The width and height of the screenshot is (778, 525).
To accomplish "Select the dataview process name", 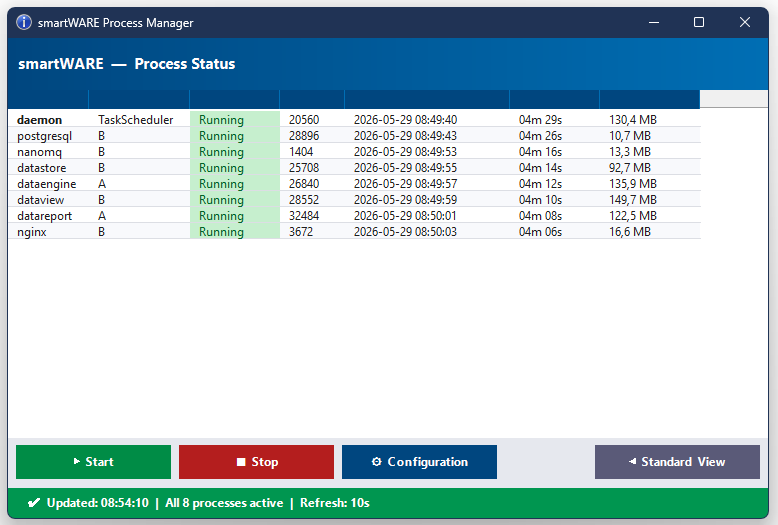I will coord(41,200).
